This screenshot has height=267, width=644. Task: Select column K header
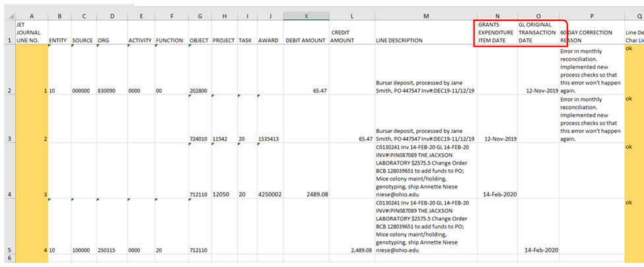pos(306,15)
